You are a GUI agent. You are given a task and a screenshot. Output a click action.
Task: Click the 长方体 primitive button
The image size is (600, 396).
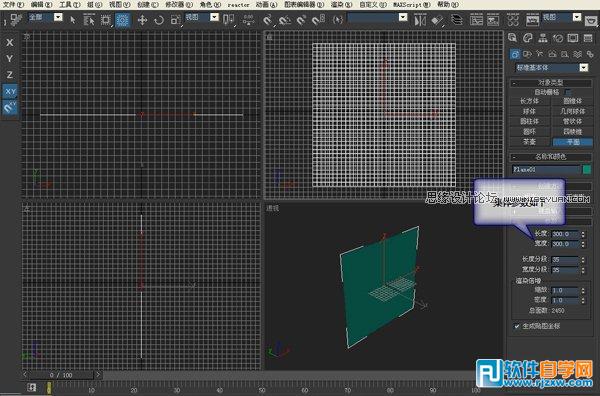click(530, 101)
